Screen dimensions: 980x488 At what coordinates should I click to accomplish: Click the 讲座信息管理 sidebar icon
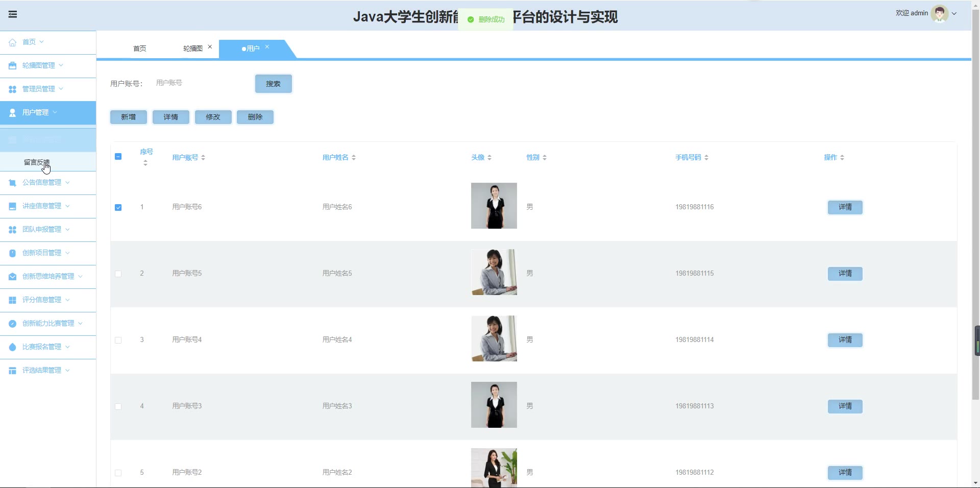tap(12, 206)
